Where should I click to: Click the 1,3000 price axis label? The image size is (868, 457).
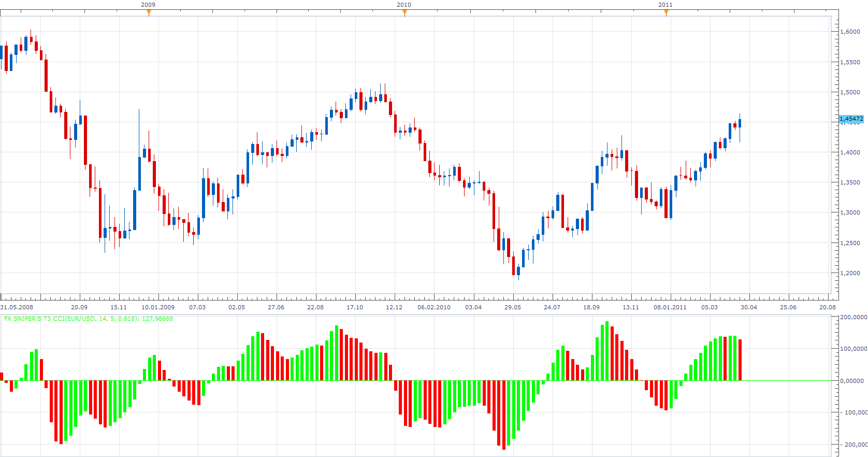pyautogui.click(x=850, y=212)
